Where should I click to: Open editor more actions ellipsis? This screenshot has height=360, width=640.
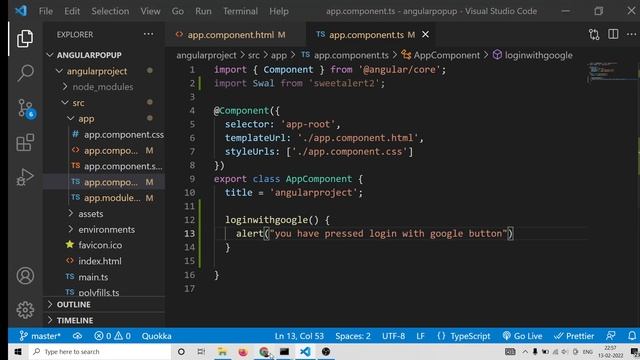[x=631, y=34]
